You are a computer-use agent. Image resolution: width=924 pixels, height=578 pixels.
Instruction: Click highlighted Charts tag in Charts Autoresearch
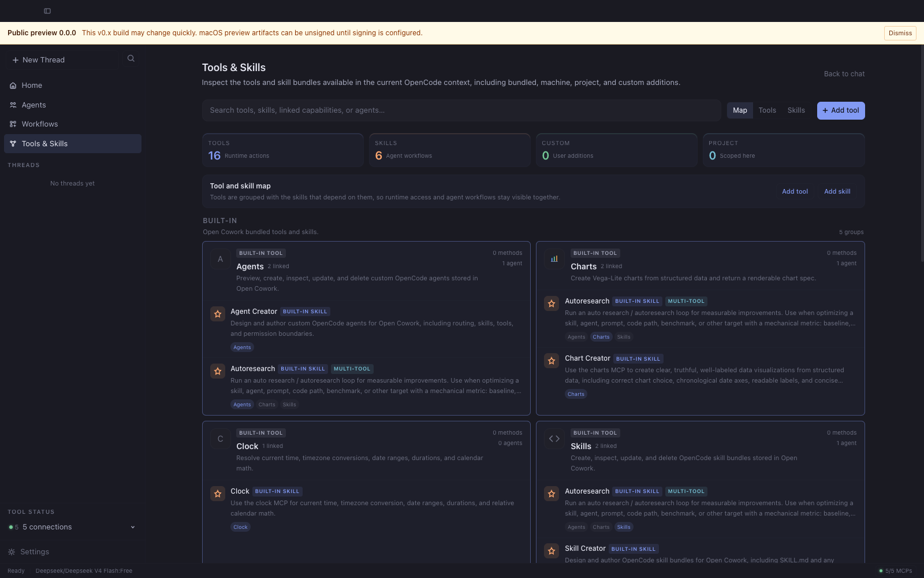point(601,337)
